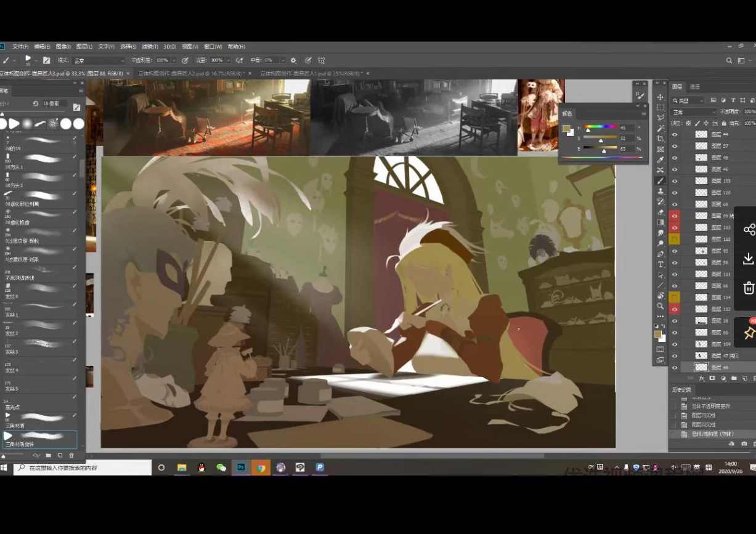Click the brush settings gear icon
Viewport: 756px width, 534px height.
coord(293,60)
